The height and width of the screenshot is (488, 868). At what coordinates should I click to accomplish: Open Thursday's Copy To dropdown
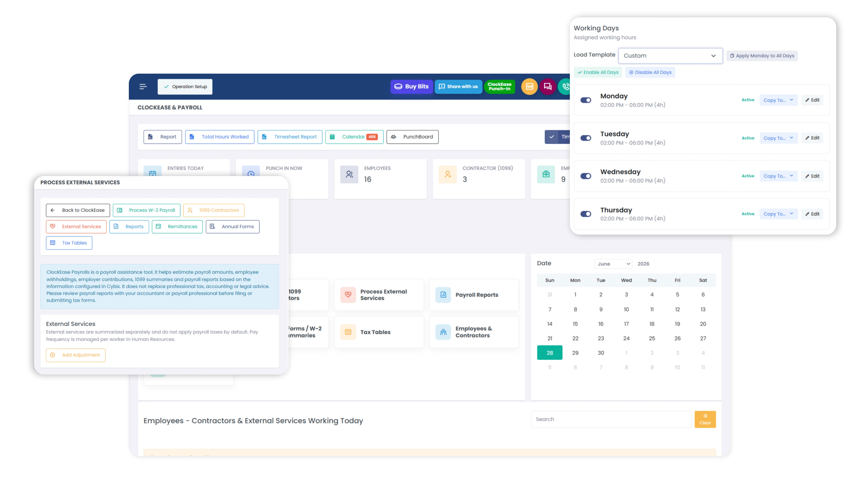(778, 214)
